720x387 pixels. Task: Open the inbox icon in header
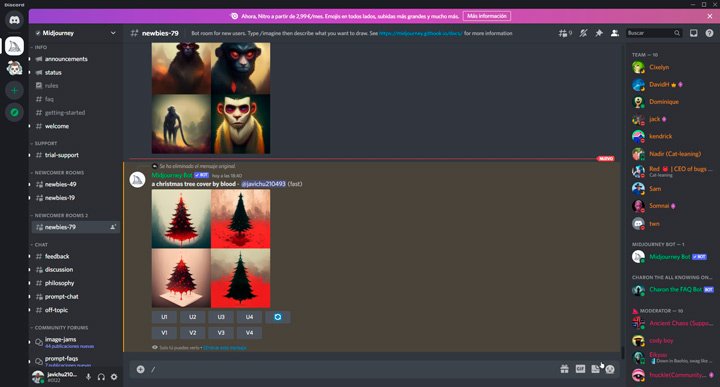click(x=693, y=33)
